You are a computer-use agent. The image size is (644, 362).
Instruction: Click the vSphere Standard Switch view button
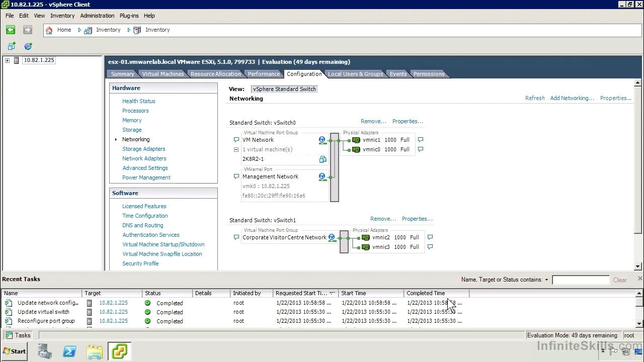click(284, 89)
